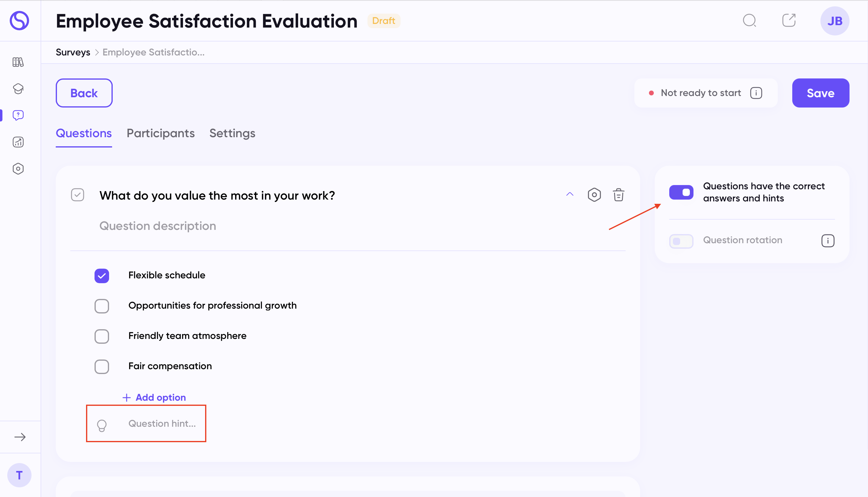868x497 pixels.
Task: Switch to the Participants tab
Action: click(x=161, y=134)
